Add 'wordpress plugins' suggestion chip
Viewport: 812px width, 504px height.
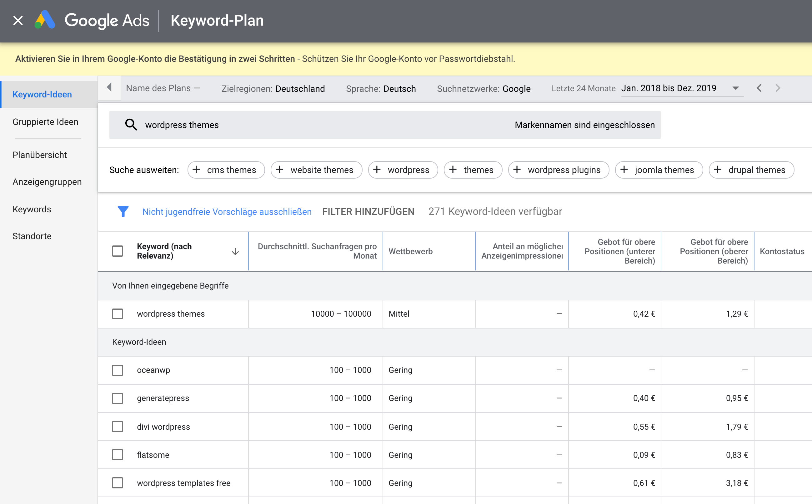(x=559, y=170)
